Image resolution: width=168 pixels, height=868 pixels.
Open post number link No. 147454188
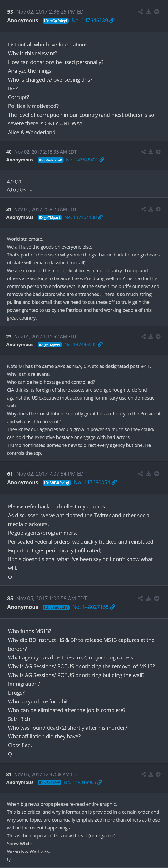pyautogui.click(x=81, y=217)
